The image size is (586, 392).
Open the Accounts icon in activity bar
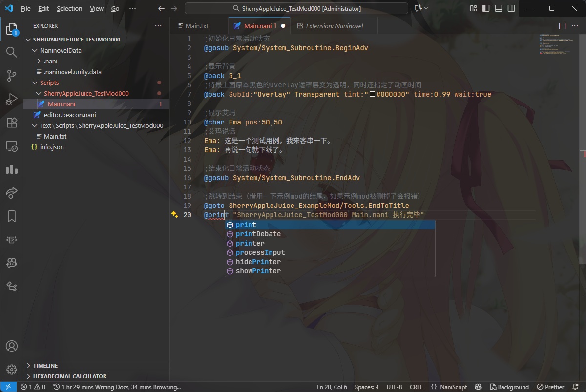pos(11,346)
